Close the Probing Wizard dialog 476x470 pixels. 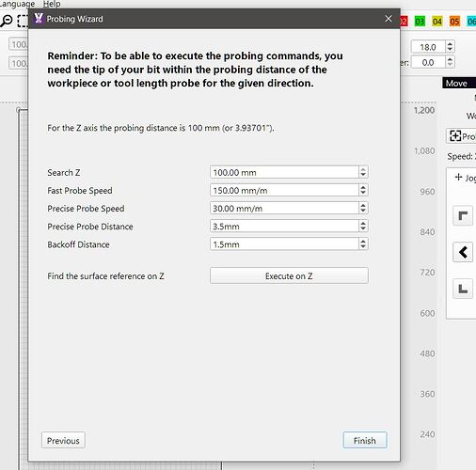389,19
